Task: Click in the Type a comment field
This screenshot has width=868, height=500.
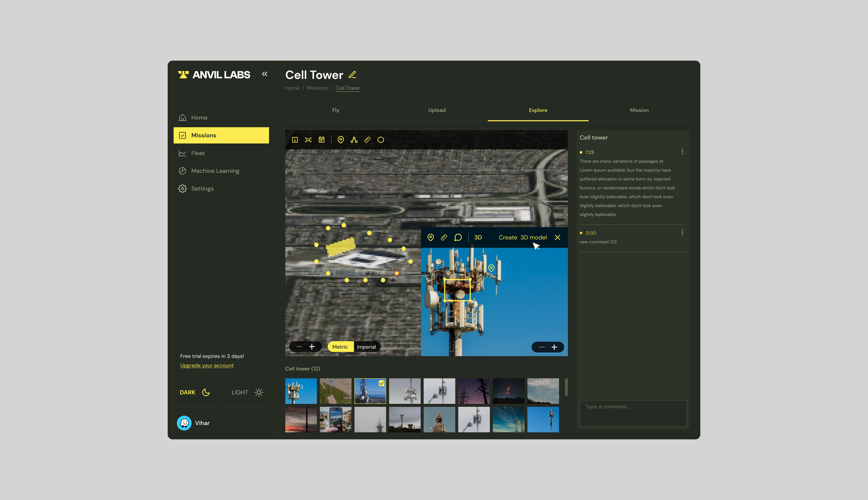Action: [633, 413]
